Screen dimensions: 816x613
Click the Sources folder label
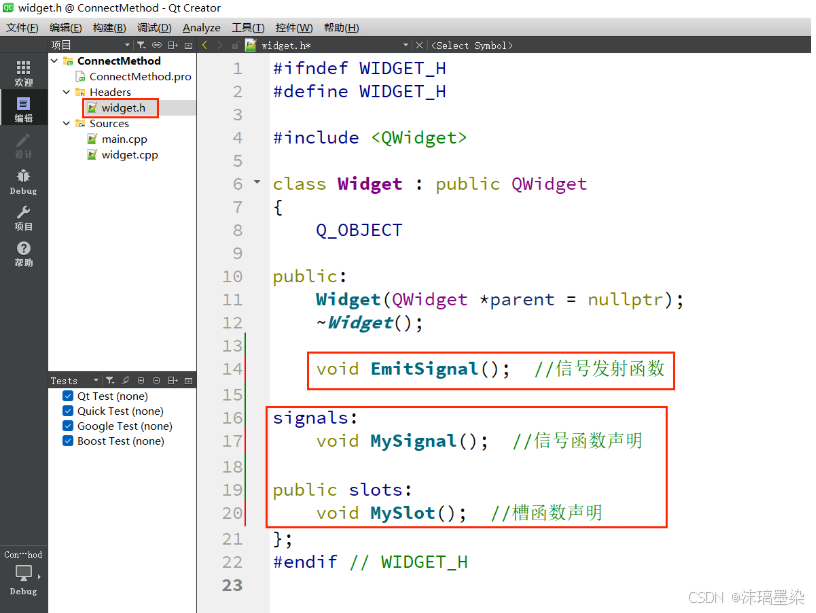click(x=109, y=123)
